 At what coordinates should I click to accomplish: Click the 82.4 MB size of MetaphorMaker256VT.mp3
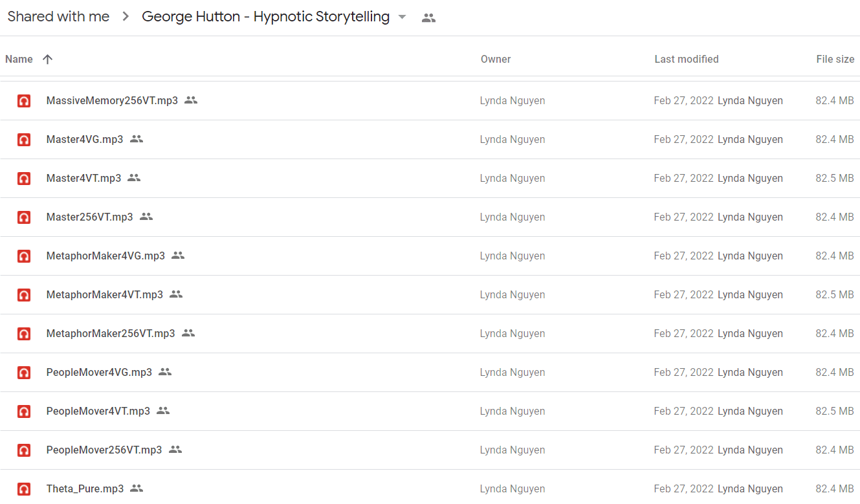point(835,334)
